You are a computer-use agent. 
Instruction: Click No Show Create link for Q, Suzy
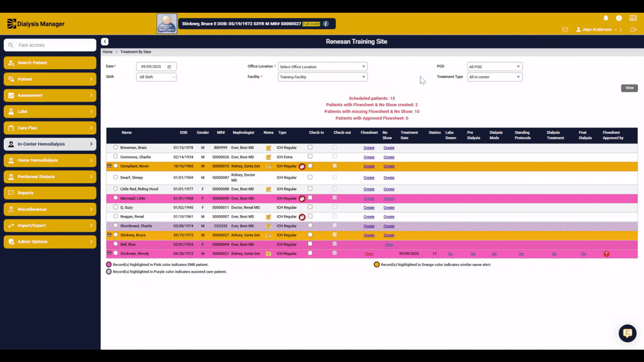[x=389, y=208]
